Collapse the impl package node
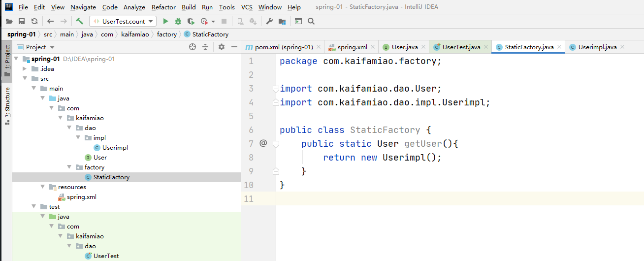The image size is (644, 261). (78, 138)
